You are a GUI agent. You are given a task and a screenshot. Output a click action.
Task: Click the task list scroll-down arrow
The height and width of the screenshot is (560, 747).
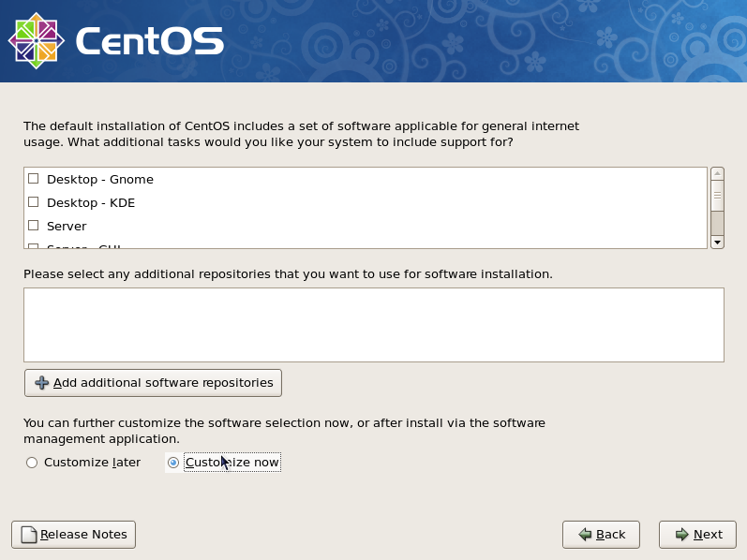[x=717, y=243]
